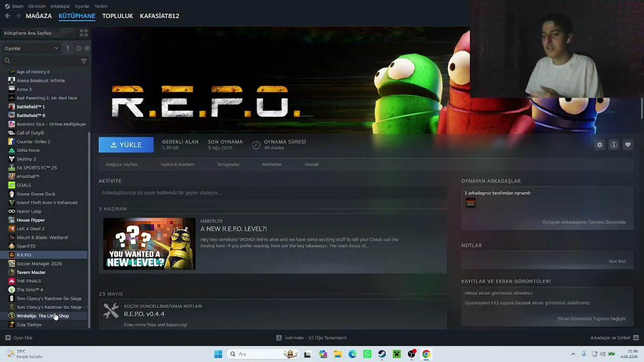
Task: Click the THE FINALS game icon
Action: (12, 281)
